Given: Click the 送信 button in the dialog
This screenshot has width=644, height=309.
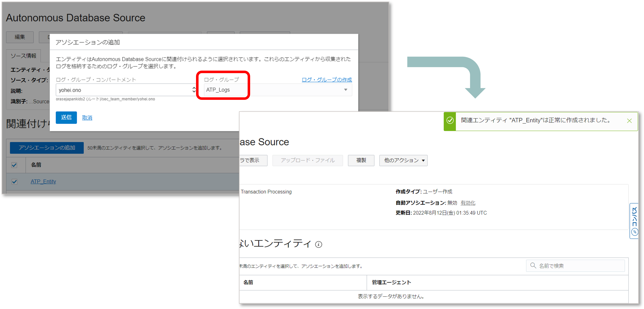Looking at the screenshot, I should click(66, 118).
